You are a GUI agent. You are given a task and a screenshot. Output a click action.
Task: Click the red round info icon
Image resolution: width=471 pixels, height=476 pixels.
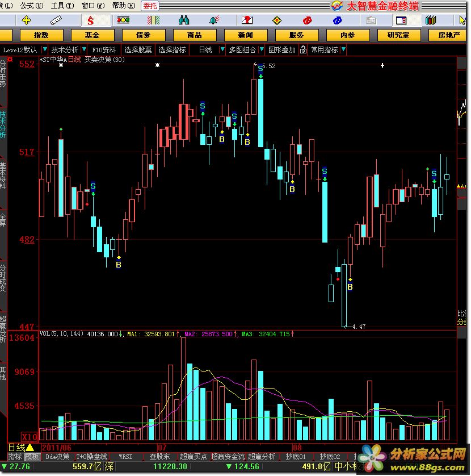click(x=307, y=20)
